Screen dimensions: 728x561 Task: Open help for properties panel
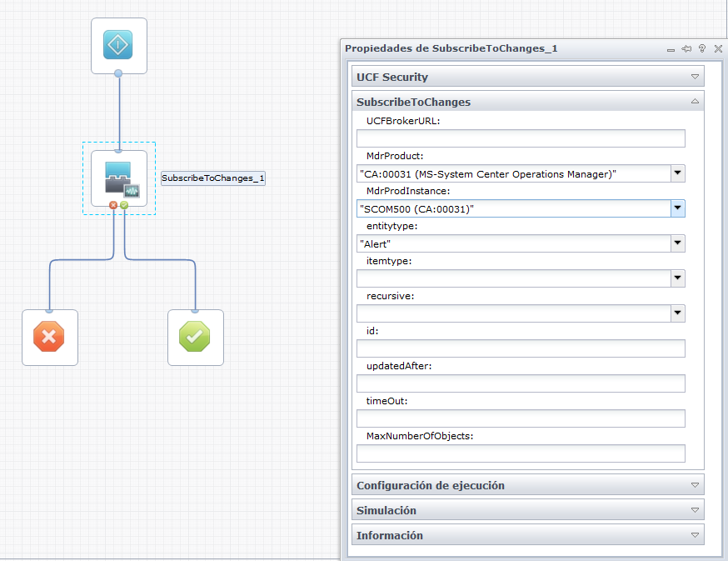(702, 49)
